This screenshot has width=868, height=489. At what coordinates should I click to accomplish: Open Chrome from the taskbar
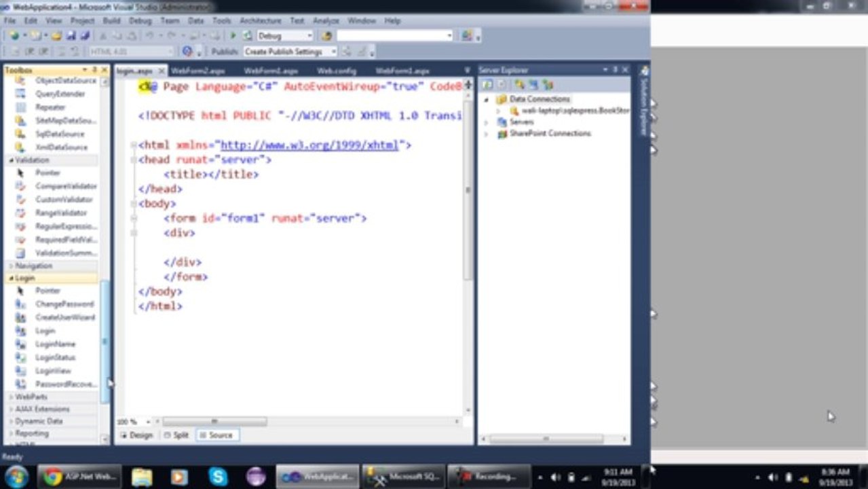tap(53, 477)
